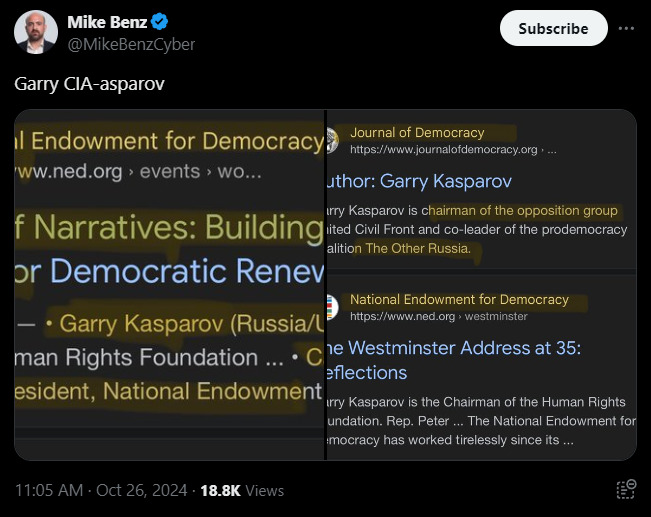The width and height of the screenshot is (651, 517).
Task: Click the 'Author: Garry Kasparov' result title
Action: [x=420, y=181]
